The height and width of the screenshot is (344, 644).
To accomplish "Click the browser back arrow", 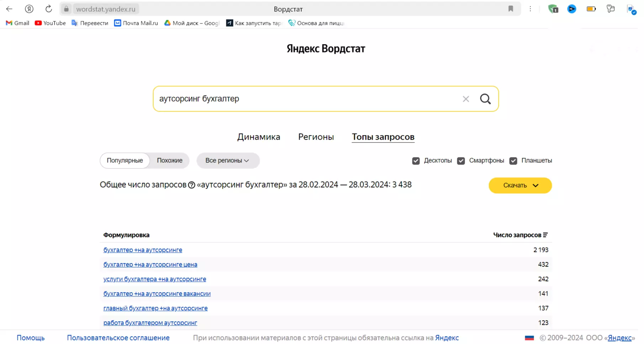I will pyautogui.click(x=9, y=9).
